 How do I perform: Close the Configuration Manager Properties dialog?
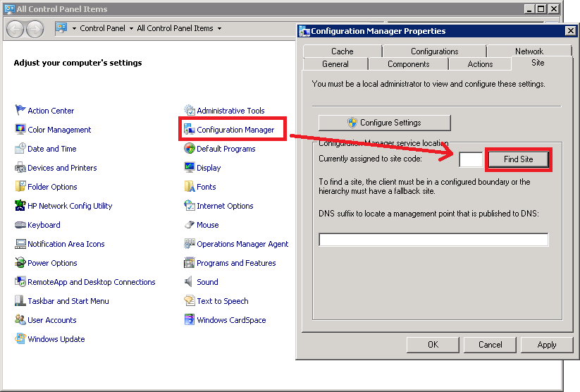coord(570,31)
